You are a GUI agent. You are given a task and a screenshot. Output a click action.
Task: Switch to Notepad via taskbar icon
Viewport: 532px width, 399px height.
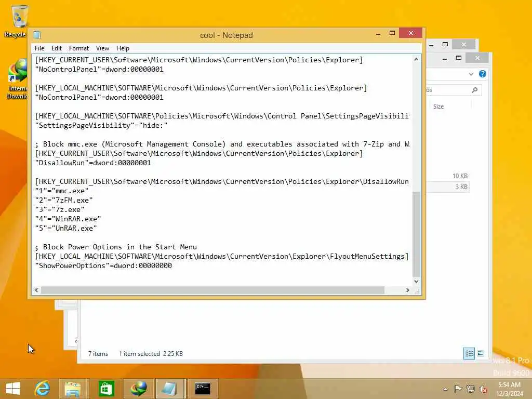coord(169,389)
